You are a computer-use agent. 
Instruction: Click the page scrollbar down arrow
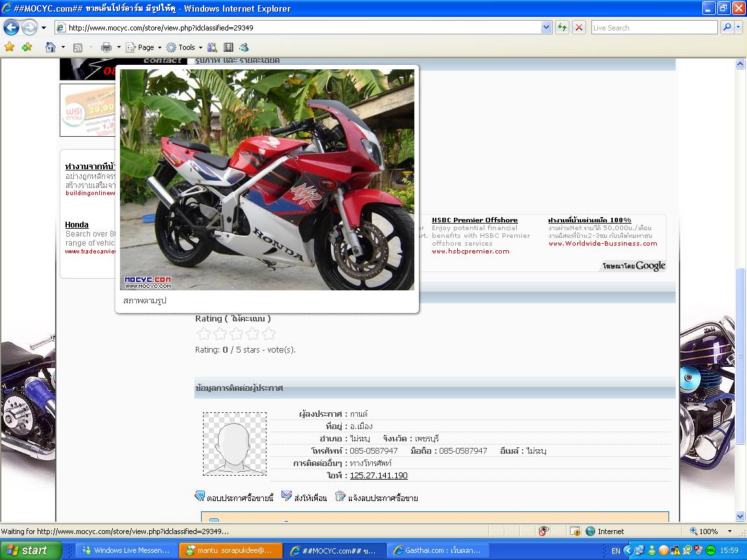[740, 516]
